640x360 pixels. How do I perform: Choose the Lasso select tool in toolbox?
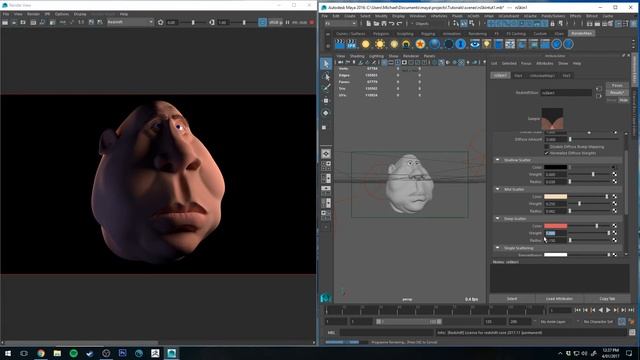[326, 76]
